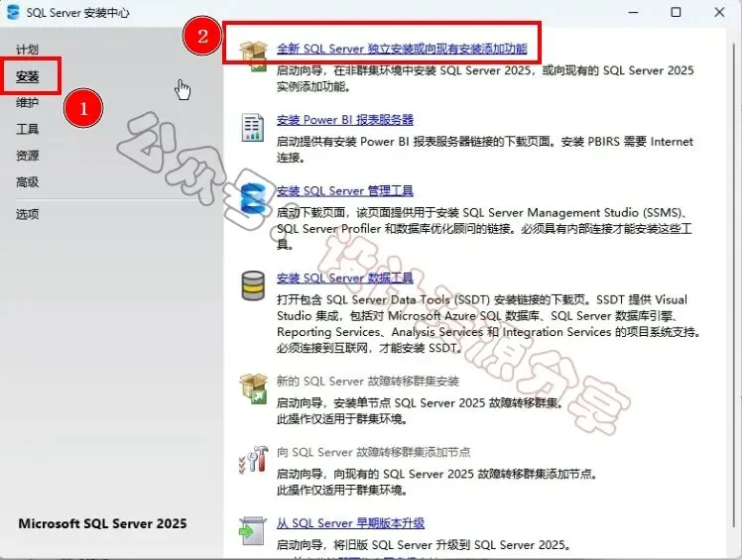742x560 pixels.
Task: Close the SQL Server 安装中心 window
Action: [x=719, y=12]
